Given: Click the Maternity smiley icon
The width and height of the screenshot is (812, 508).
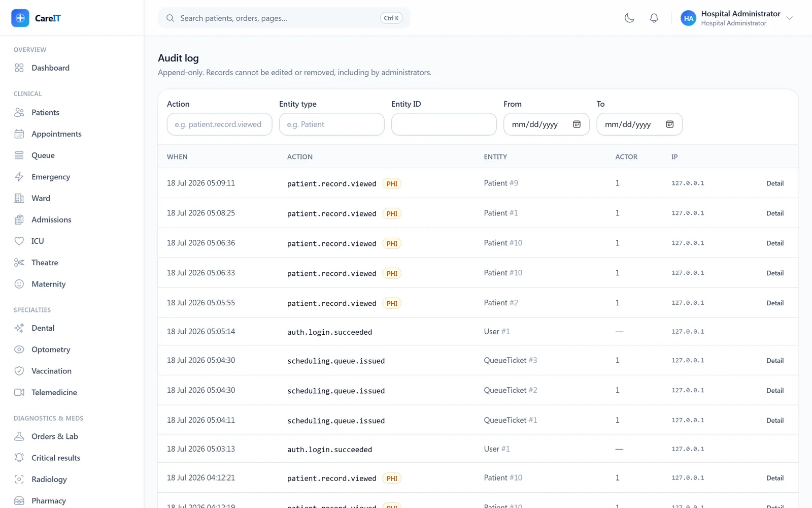Looking at the screenshot, I should [19, 284].
